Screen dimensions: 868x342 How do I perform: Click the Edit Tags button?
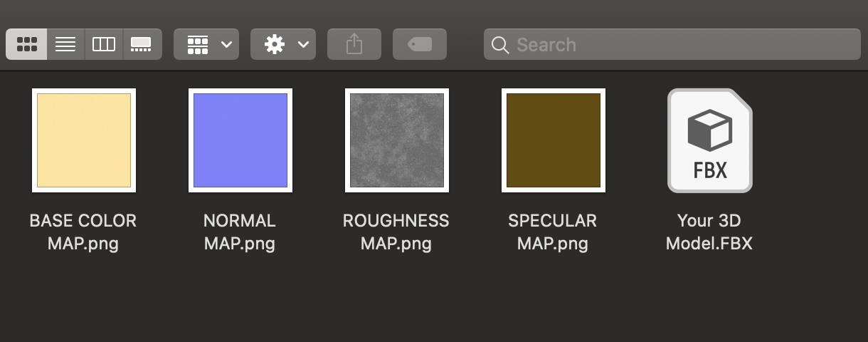[420, 44]
